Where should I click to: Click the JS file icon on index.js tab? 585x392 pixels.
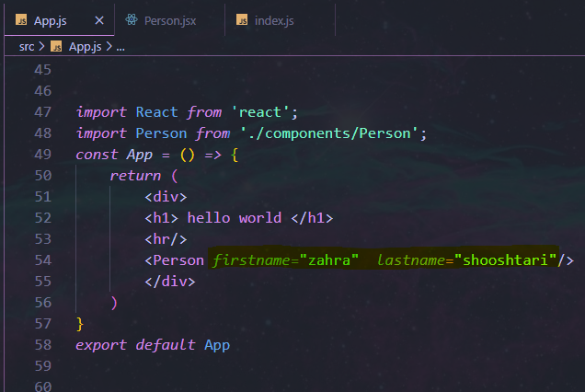pos(242,19)
